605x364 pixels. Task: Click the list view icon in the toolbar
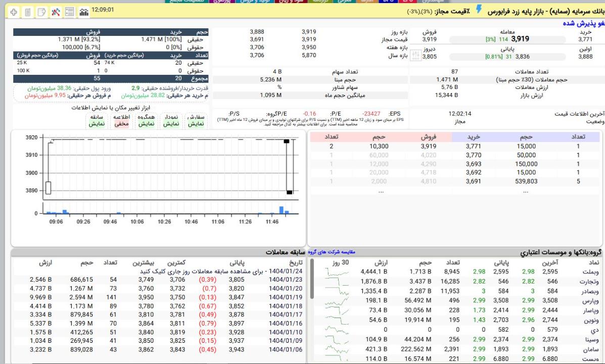69,12
